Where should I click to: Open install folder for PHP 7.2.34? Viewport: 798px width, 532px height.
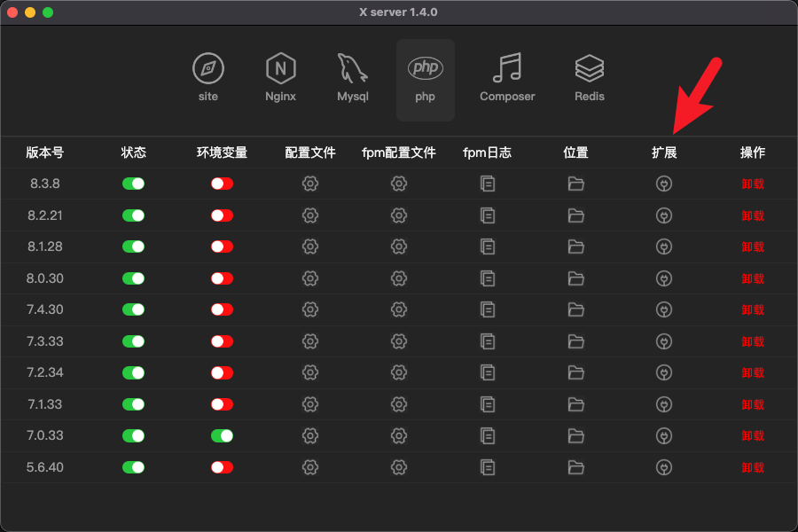click(575, 372)
